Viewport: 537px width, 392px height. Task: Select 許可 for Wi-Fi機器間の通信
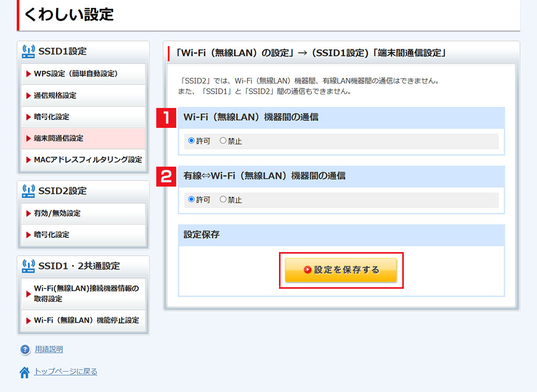pos(191,141)
